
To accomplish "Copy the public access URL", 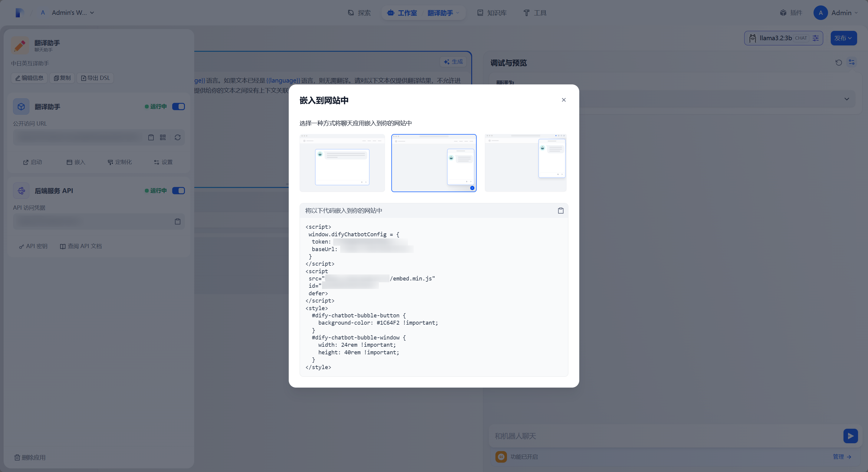I will point(151,137).
